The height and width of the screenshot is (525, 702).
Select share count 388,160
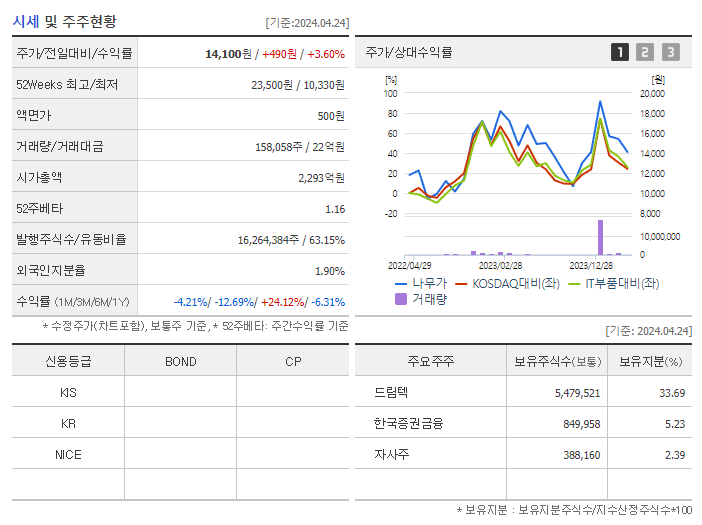coord(582,455)
